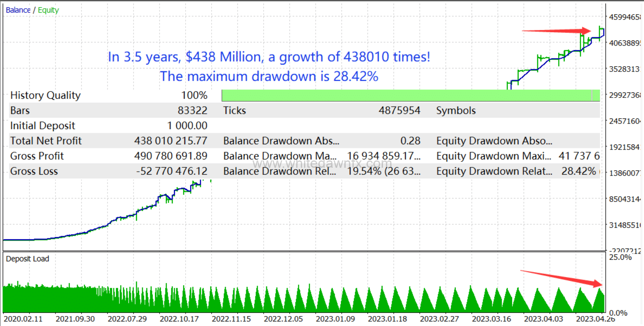Click the Total Net Profit value 438 010 215.77
The image size is (644, 326).
point(170,141)
